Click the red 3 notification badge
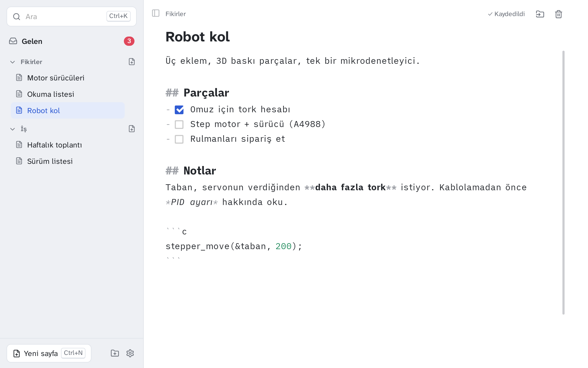588x368 pixels. pyautogui.click(x=129, y=41)
